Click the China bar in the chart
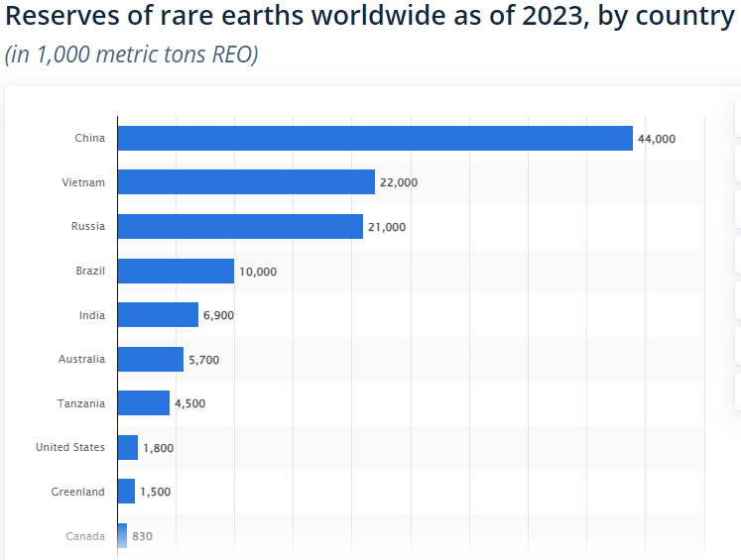The width and height of the screenshot is (741, 560). tap(375, 139)
